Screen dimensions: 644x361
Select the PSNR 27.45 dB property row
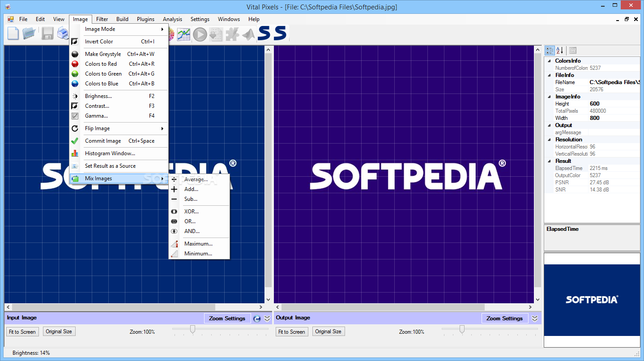pyautogui.click(x=592, y=183)
